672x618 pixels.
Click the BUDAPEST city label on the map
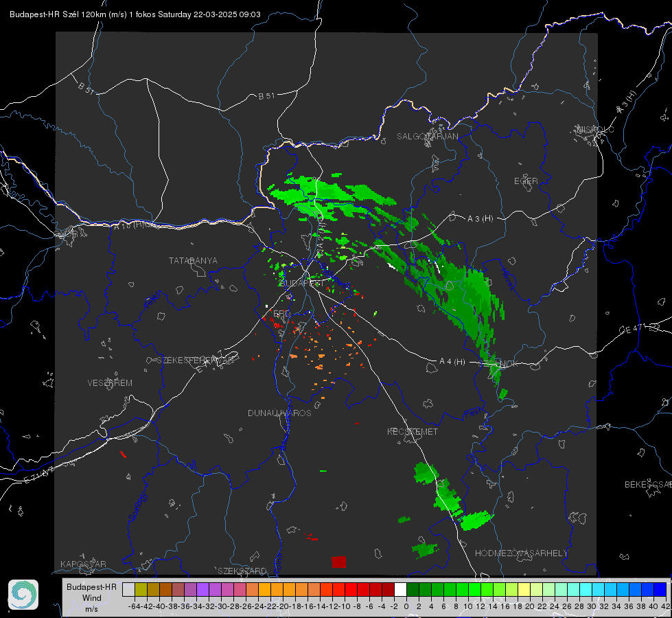(302, 283)
